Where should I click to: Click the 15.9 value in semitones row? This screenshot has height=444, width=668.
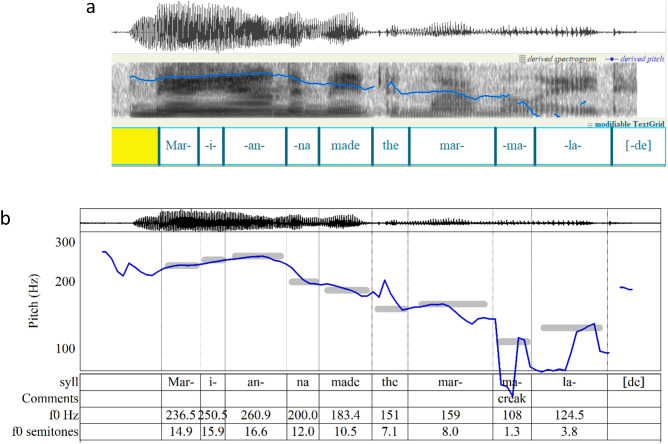click(x=213, y=432)
